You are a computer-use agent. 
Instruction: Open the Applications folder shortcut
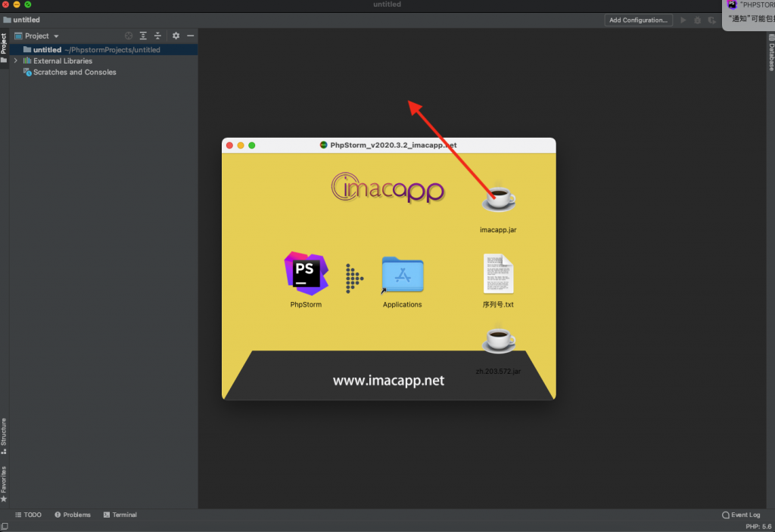coord(403,275)
